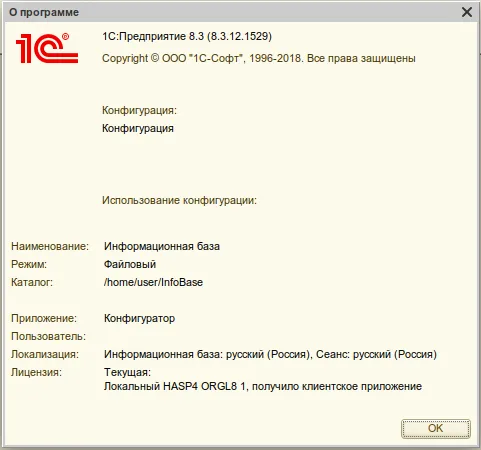
Task: Click the Локализация: label
Action: click(x=45, y=354)
